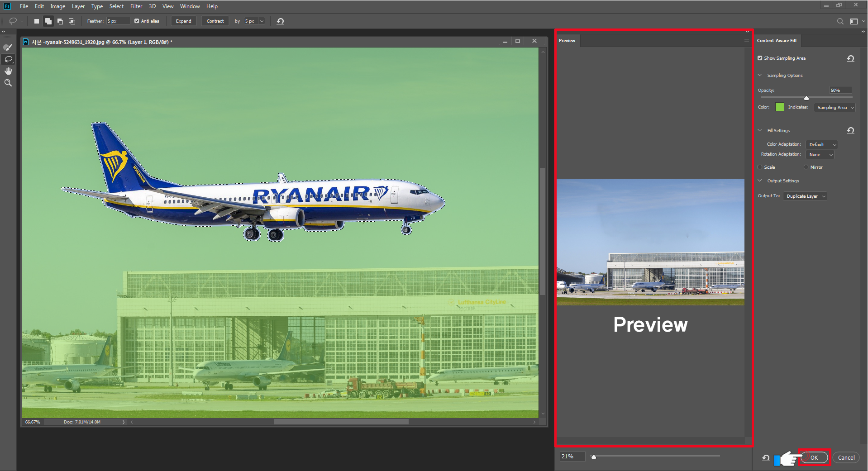868x471 pixels.
Task: Open the Filter menu
Action: (x=136, y=6)
